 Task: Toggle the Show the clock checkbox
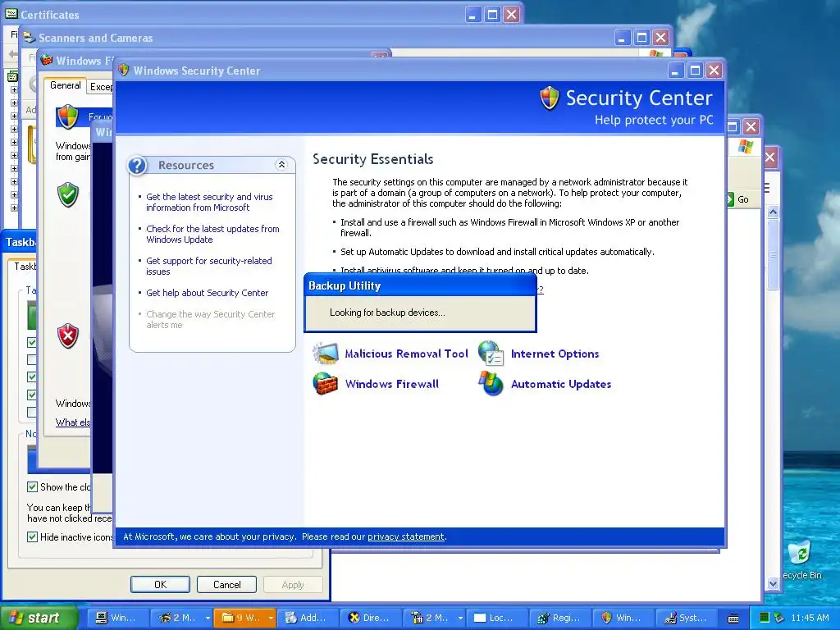tap(32, 487)
